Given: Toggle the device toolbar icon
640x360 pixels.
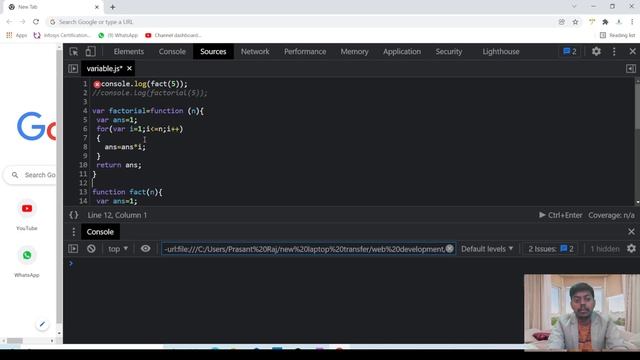Looking at the screenshot, I should [90, 51].
